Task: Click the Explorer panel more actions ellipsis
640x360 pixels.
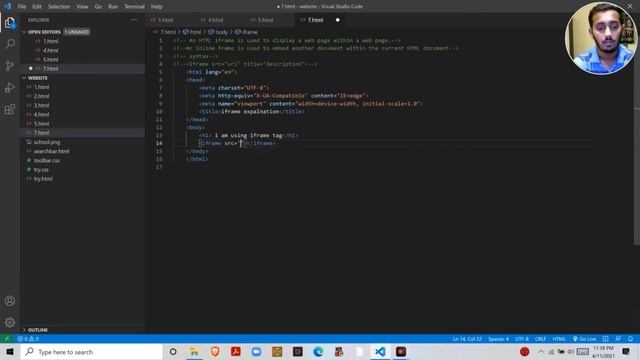Action: click(134, 20)
